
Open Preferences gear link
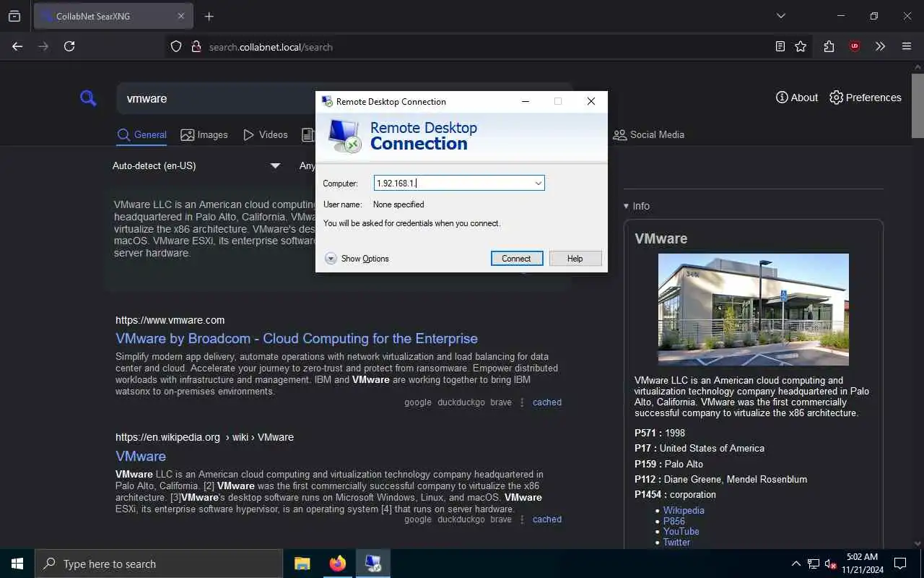click(865, 98)
